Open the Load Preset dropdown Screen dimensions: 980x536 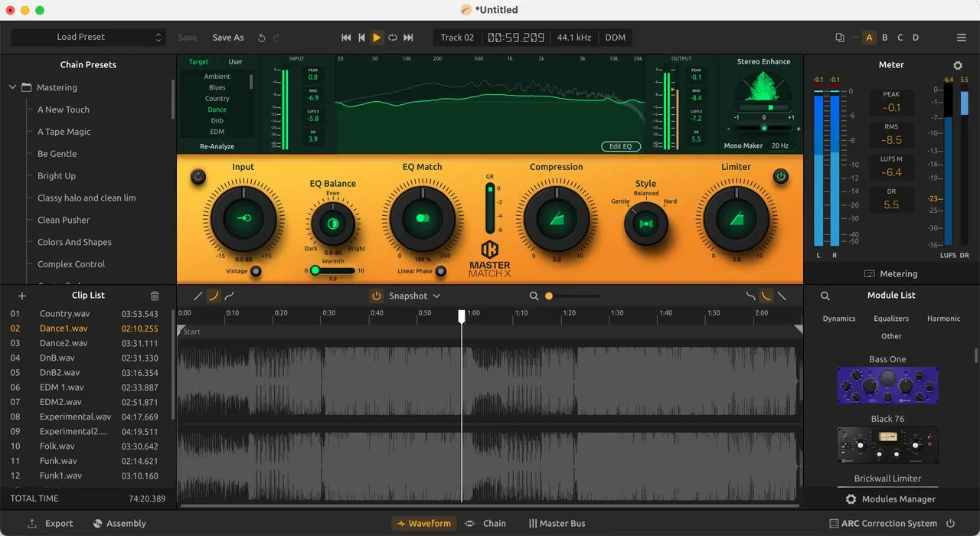point(88,38)
